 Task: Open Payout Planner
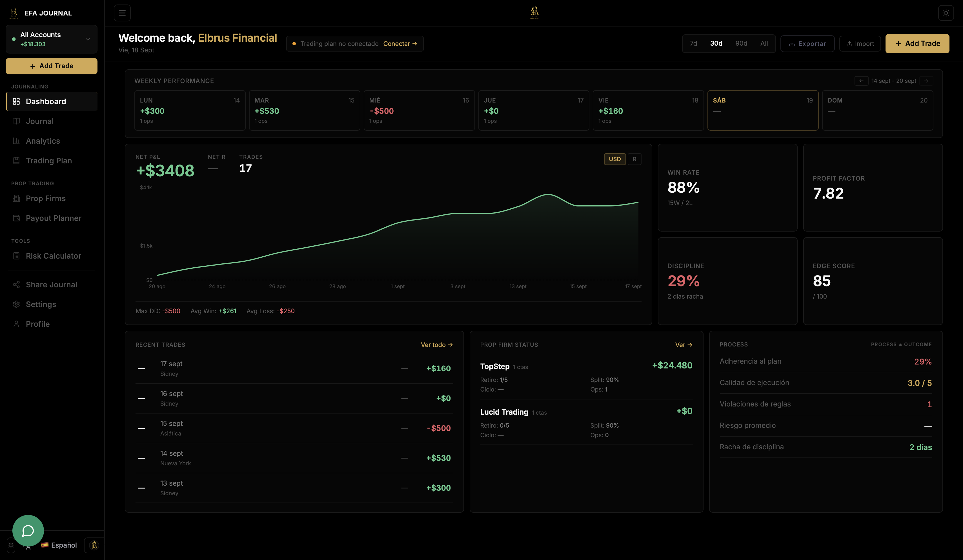[x=52, y=218]
